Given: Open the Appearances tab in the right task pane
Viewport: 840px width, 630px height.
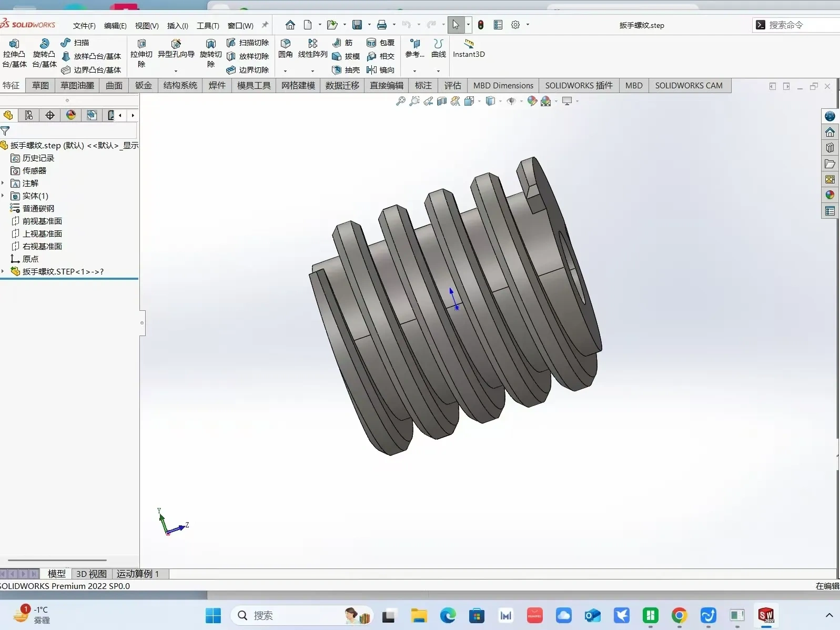Looking at the screenshot, I should pyautogui.click(x=830, y=195).
